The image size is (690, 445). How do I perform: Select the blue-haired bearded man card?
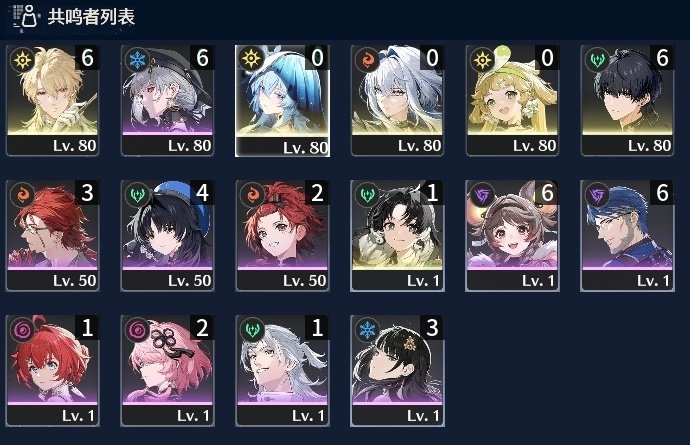[627, 235]
